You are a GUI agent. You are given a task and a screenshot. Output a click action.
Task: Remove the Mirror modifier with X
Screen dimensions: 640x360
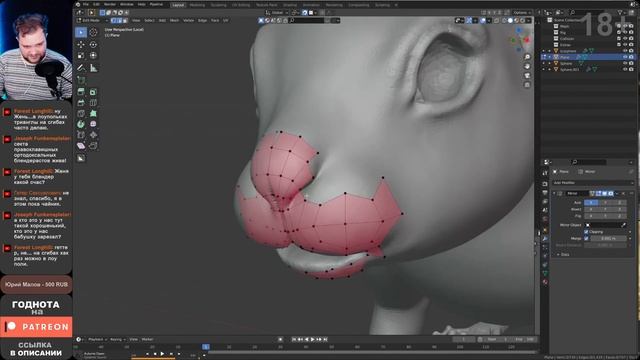(623, 193)
